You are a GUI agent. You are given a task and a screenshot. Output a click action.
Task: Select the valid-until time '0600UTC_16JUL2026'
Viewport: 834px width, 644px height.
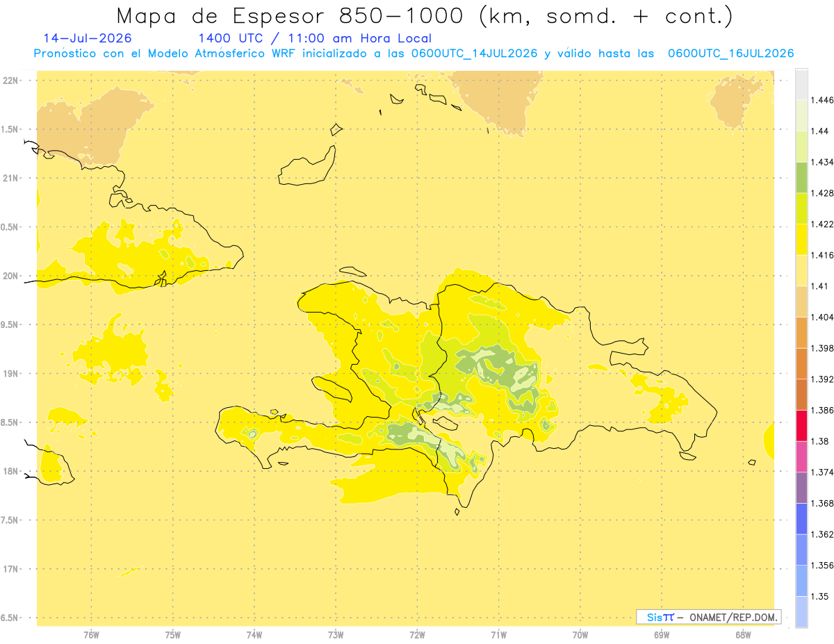point(730,53)
